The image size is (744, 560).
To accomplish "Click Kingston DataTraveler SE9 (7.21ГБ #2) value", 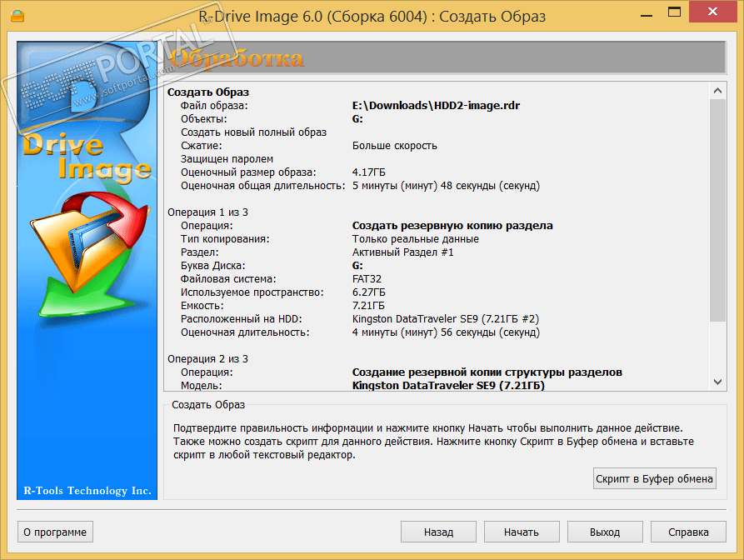I will pos(446,319).
